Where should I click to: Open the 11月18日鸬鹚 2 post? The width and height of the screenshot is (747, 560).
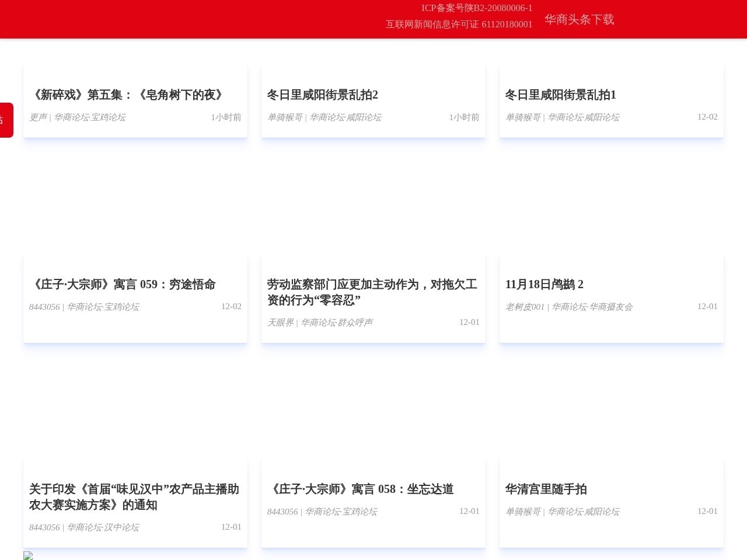544,284
